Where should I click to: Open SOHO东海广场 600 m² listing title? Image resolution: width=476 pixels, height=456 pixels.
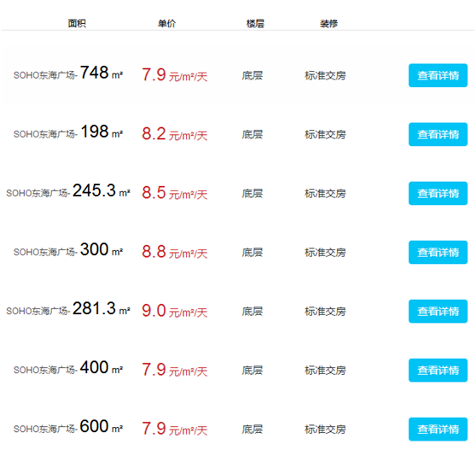(x=68, y=427)
